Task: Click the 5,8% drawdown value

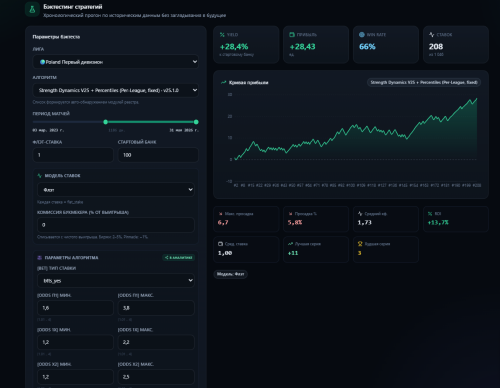Action: [x=295, y=222]
